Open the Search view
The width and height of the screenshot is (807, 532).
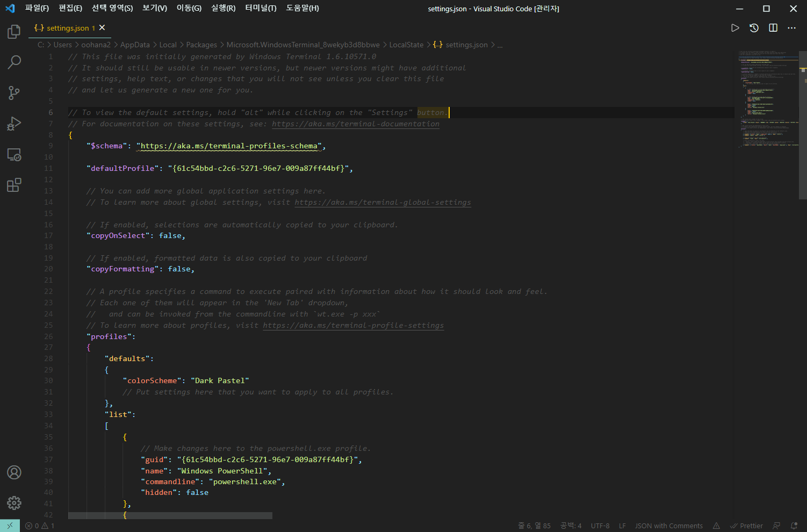click(14, 62)
